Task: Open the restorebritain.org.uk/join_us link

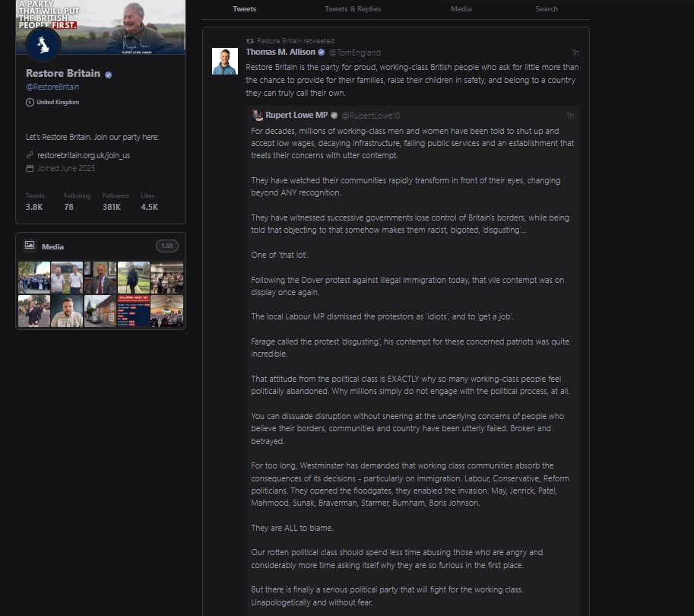Action: (84, 155)
